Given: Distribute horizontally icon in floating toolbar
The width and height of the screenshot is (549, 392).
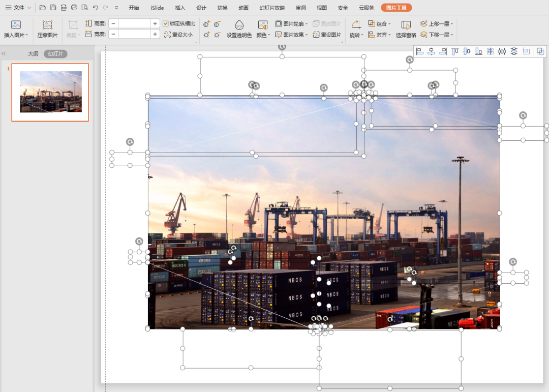Looking at the screenshot, I should tap(502, 51).
